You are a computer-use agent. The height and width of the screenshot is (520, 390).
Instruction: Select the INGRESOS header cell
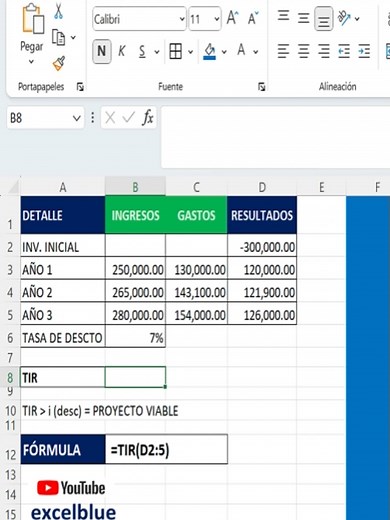pos(135,215)
